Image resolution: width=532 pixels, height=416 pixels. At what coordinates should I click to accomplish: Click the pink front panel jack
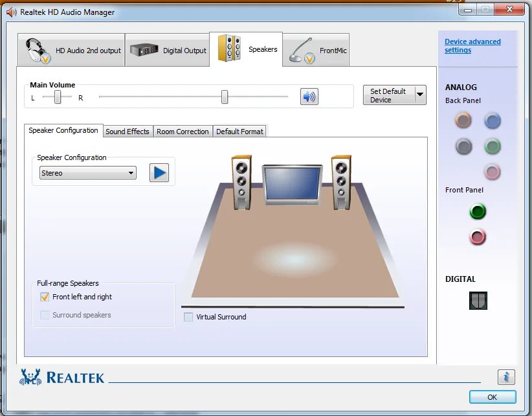click(x=478, y=237)
